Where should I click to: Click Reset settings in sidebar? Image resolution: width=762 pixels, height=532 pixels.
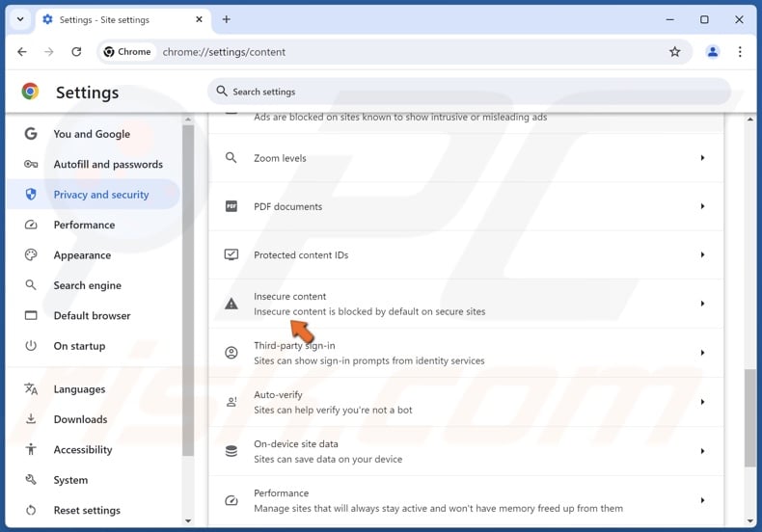pos(87,510)
